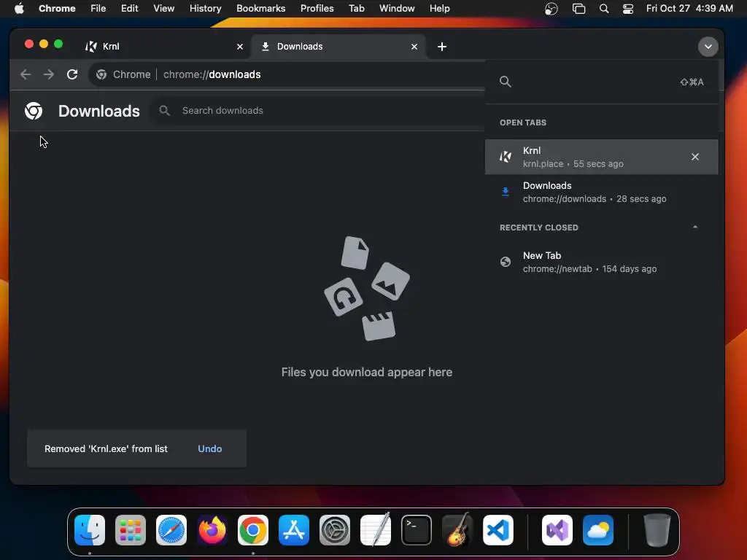Open the Profiles menu
The height and width of the screenshot is (560, 747).
(317, 8)
